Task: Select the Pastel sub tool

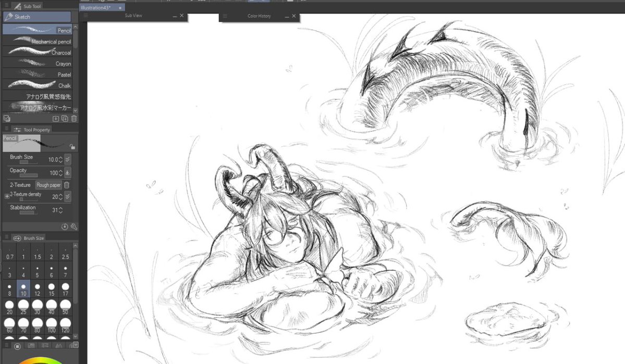Action: pos(38,74)
